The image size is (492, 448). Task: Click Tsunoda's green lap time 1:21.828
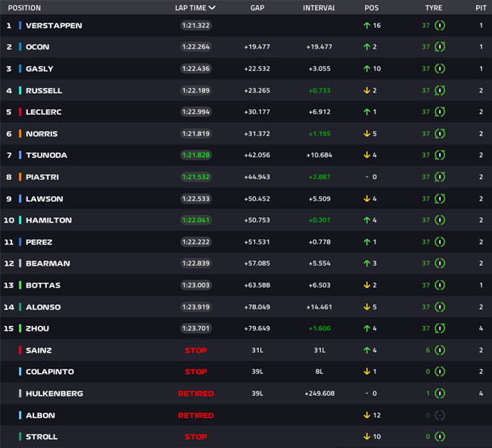(196, 155)
